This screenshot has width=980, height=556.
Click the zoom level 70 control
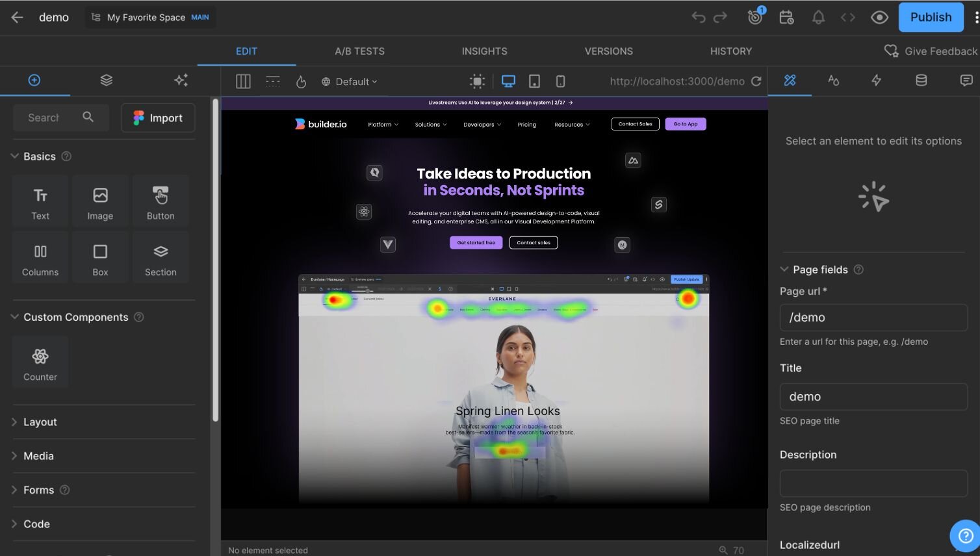732,550
